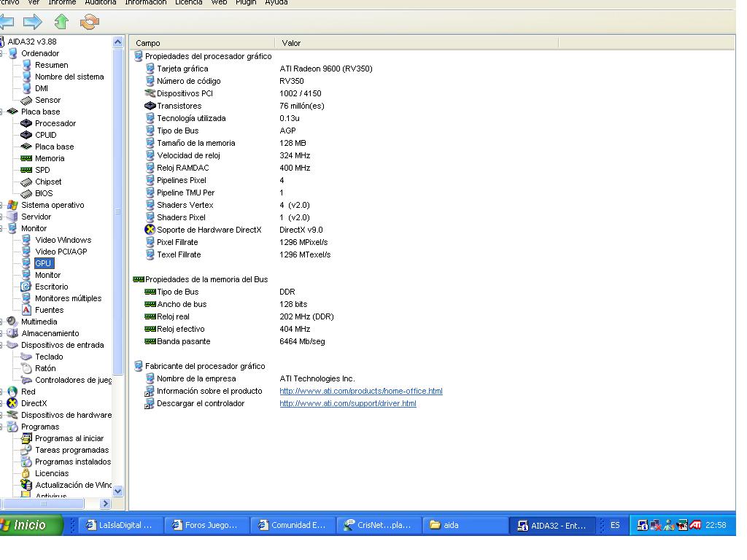Toggle expander beside Almacenamiento
The height and width of the screenshot is (560, 747).
(1, 333)
